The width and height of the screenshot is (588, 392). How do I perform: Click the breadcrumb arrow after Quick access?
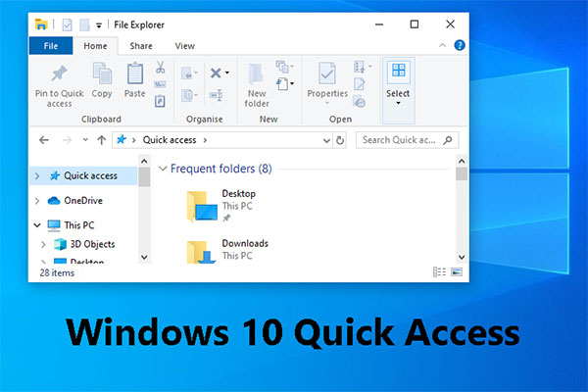pyautogui.click(x=205, y=140)
